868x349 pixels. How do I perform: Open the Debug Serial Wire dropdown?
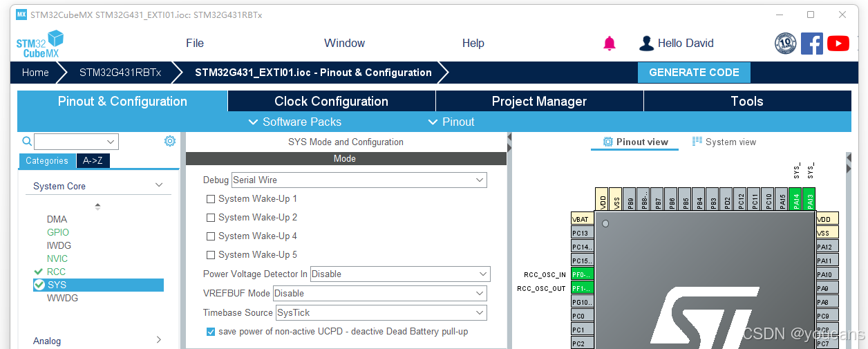(359, 180)
